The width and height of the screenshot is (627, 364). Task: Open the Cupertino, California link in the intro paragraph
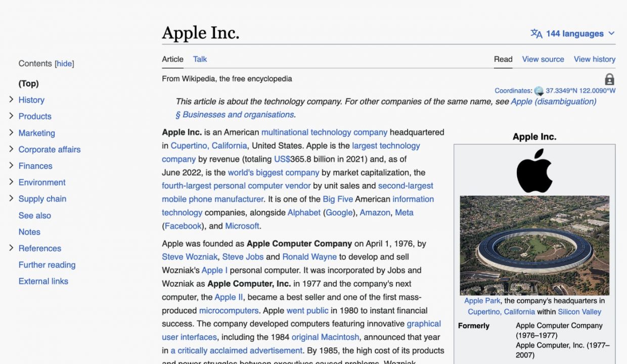(209, 146)
